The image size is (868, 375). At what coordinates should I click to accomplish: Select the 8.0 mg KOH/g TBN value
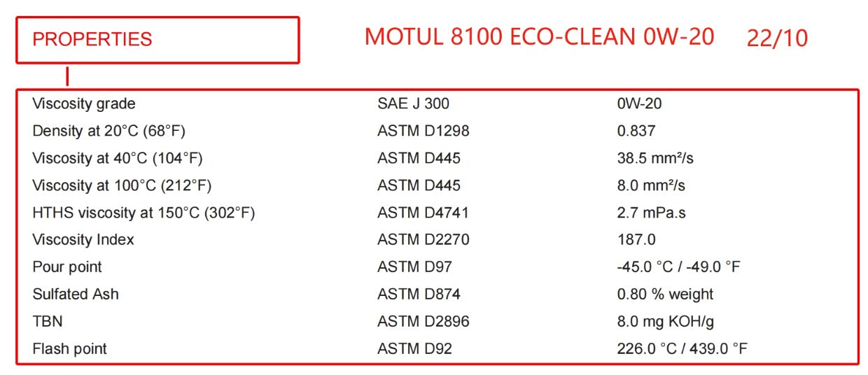coord(665,321)
